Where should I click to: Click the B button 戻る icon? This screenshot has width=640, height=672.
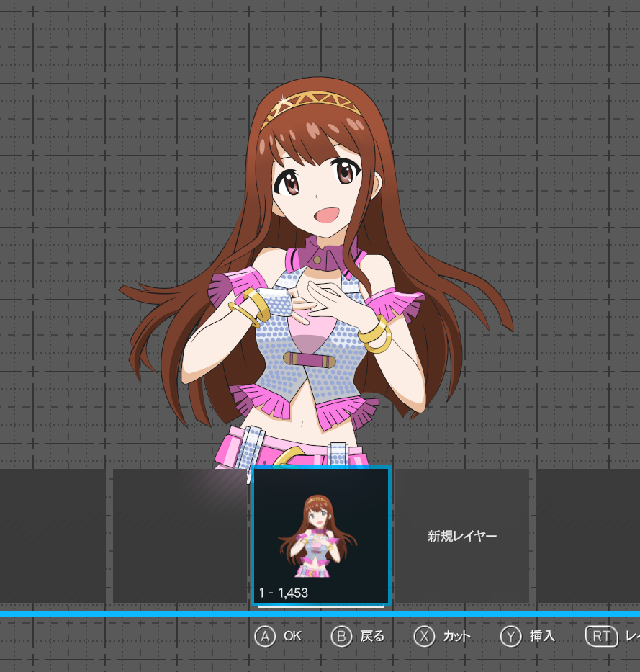(x=341, y=637)
